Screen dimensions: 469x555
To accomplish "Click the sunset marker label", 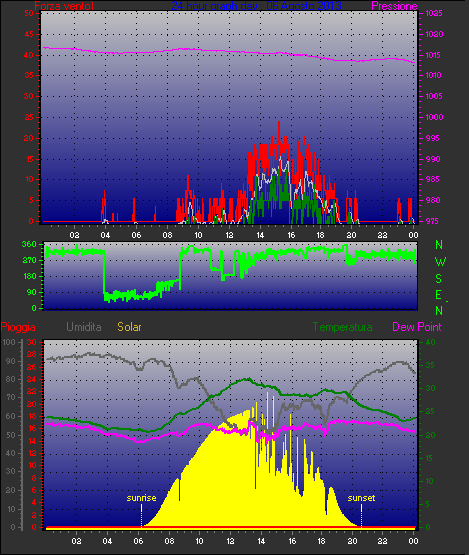I will [361, 498].
